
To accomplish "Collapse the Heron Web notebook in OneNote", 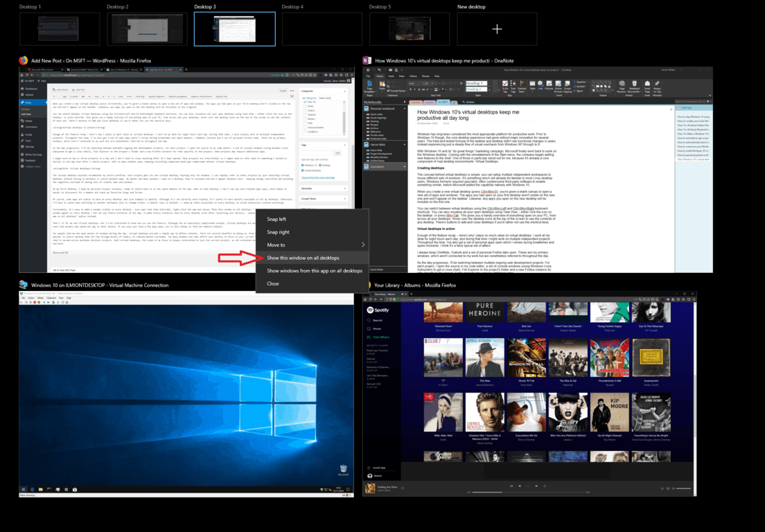I will 405,144.
